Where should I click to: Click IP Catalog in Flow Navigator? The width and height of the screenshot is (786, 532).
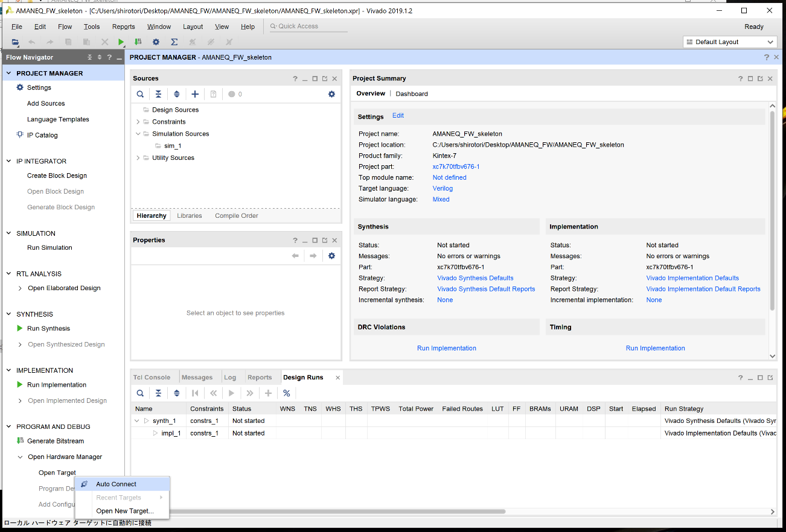point(42,135)
